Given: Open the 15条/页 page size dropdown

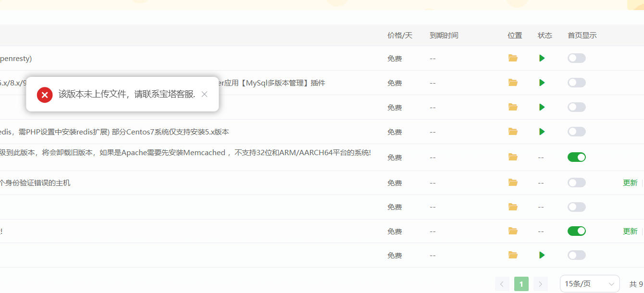Looking at the screenshot, I should pos(590,284).
